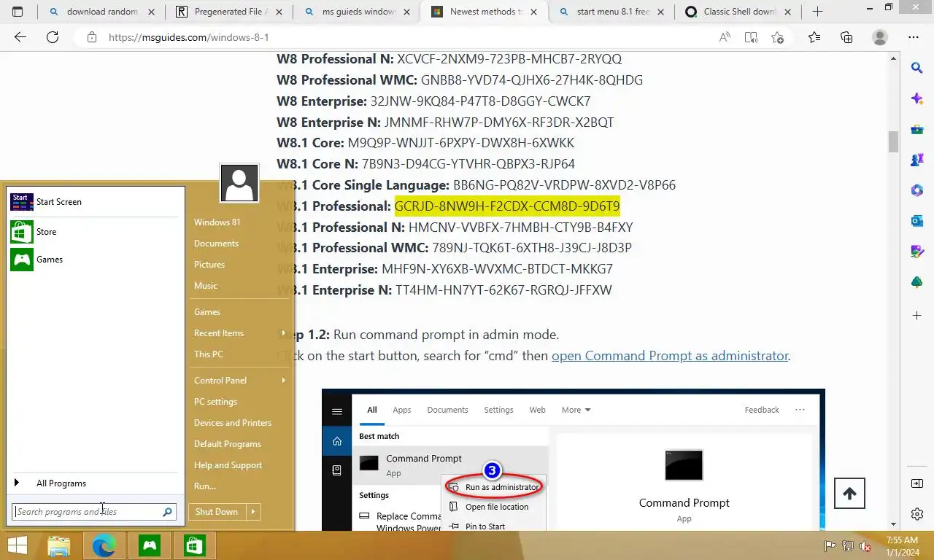Expand the Recent Items submenu arrow
Screen dimensions: 934x560
pos(283,333)
